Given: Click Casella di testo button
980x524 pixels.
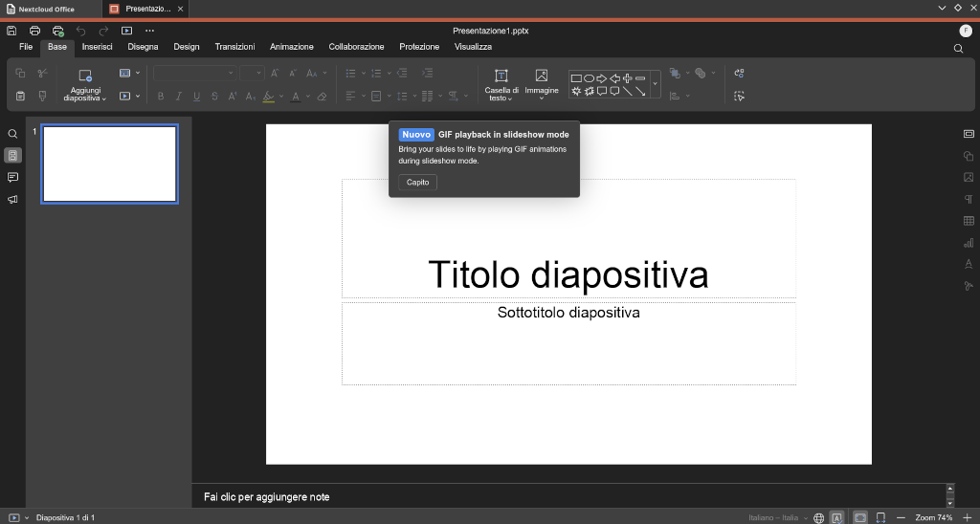Looking at the screenshot, I should (x=501, y=85).
